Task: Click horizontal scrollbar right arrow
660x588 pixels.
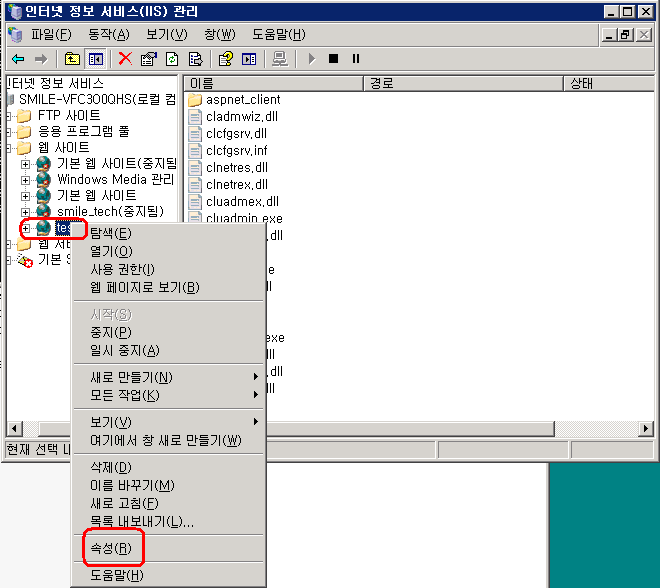Action: click(x=646, y=429)
